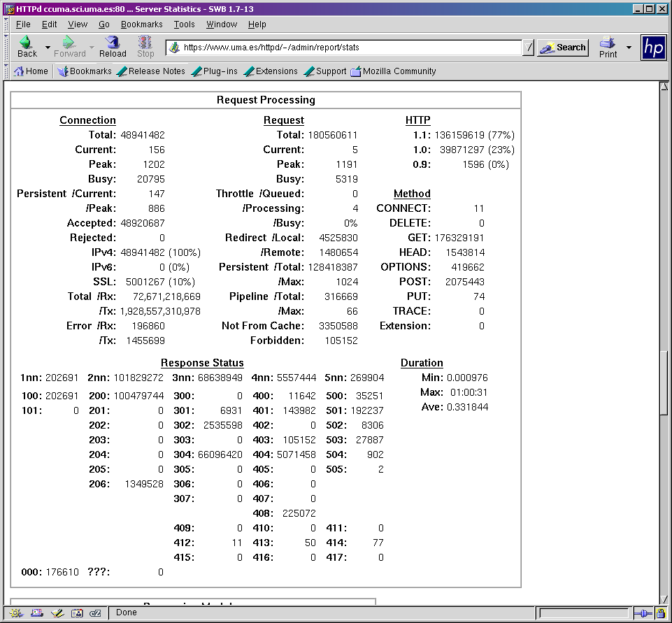Click the online/offline plug icon
672x623 pixels.
[643, 614]
